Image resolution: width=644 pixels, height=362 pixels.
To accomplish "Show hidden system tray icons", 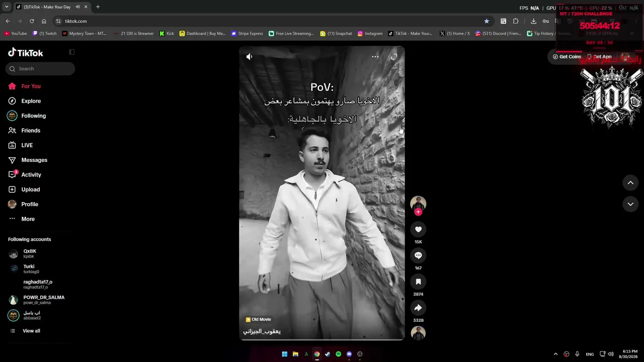I will click(555, 354).
